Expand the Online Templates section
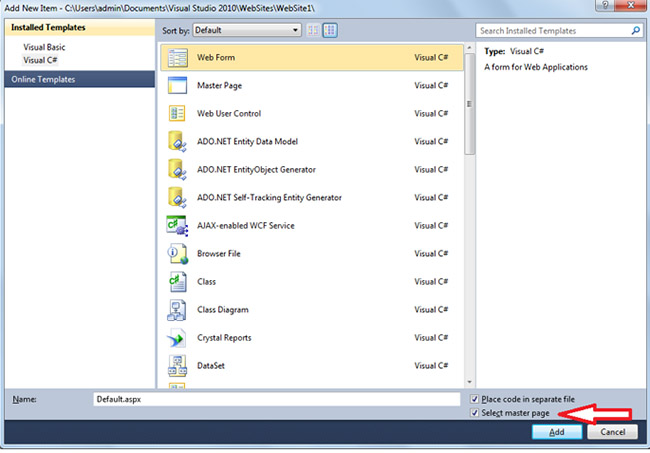Viewport: 650px width, 453px height. point(80,79)
